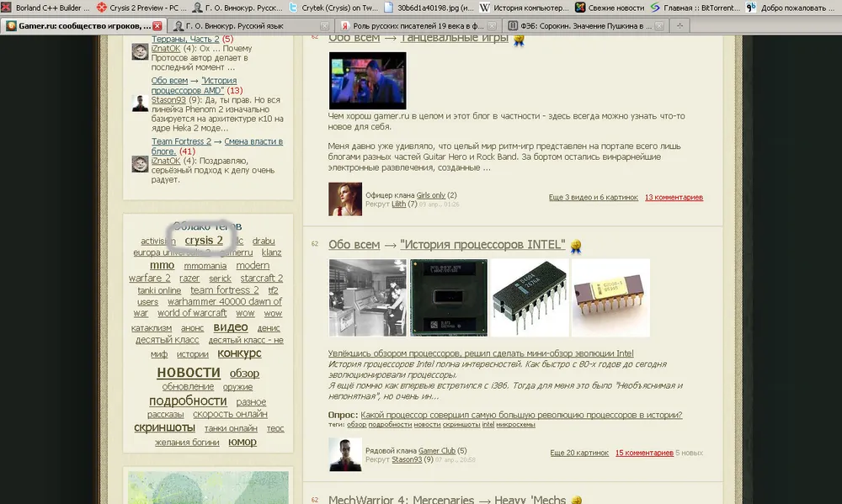
Task: Close the Роль русских писателей tab
Action: tap(492, 26)
